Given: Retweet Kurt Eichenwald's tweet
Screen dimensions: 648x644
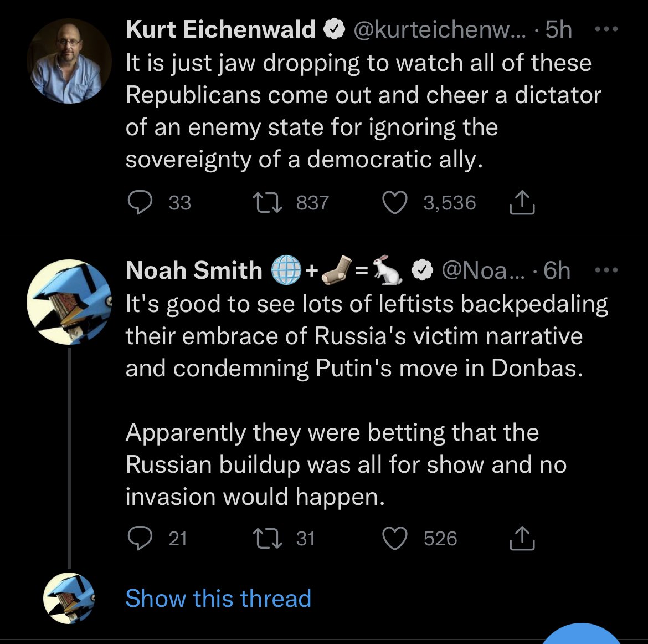Looking at the screenshot, I should [x=268, y=203].
